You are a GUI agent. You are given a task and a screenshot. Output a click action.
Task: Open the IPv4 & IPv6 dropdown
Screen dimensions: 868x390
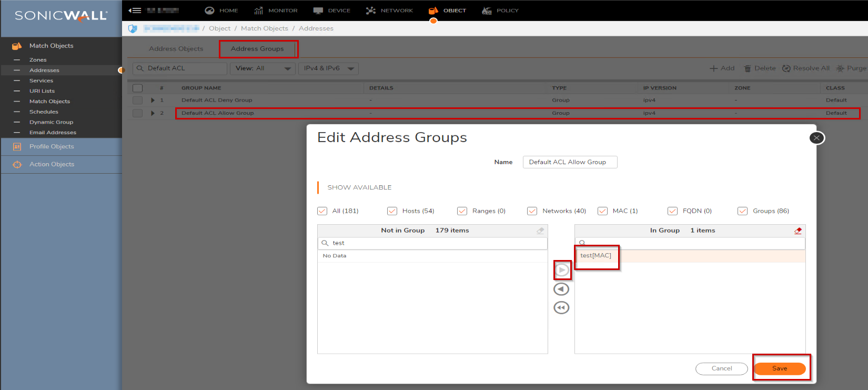point(328,68)
